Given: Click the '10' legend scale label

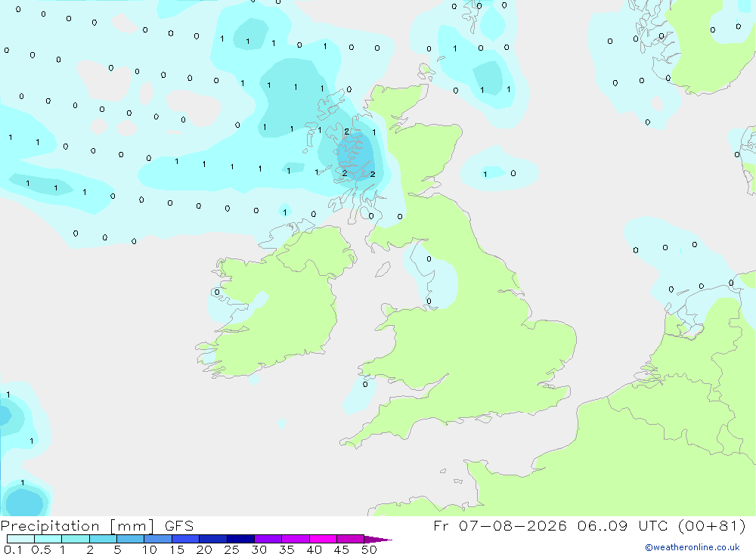Looking at the screenshot, I should (150, 549).
